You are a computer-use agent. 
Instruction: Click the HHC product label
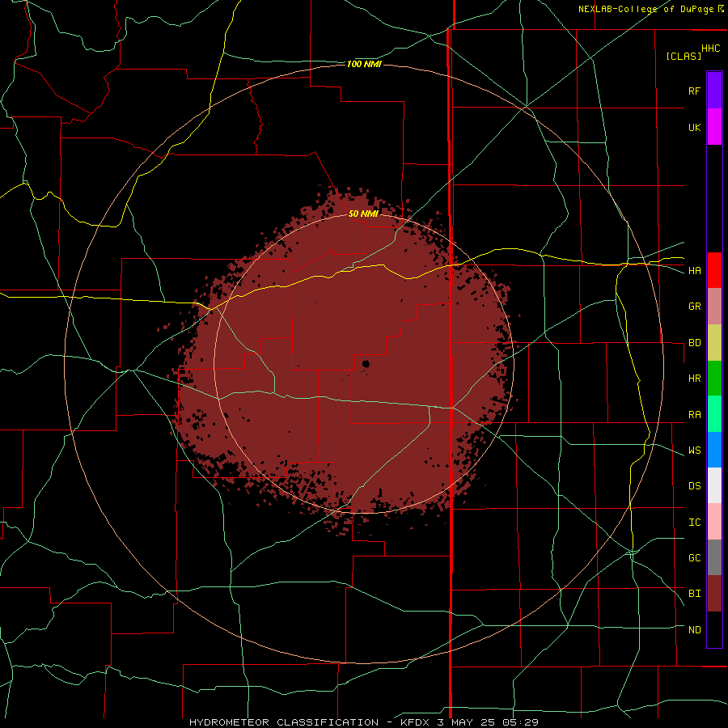pos(710,49)
